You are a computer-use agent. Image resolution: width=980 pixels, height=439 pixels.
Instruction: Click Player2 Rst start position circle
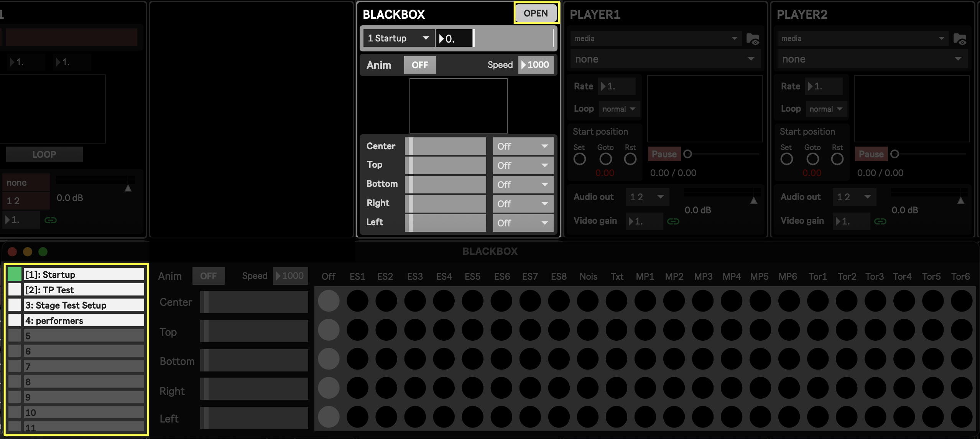pos(837,159)
